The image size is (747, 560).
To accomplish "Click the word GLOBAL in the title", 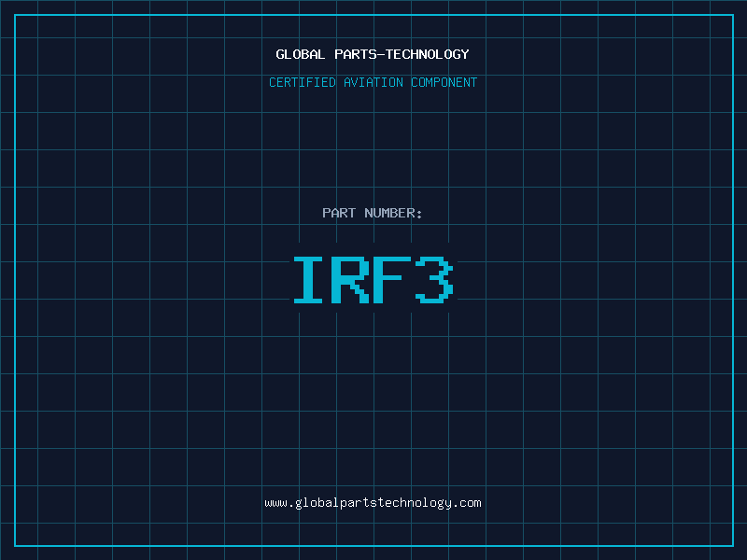I will [x=301, y=54].
